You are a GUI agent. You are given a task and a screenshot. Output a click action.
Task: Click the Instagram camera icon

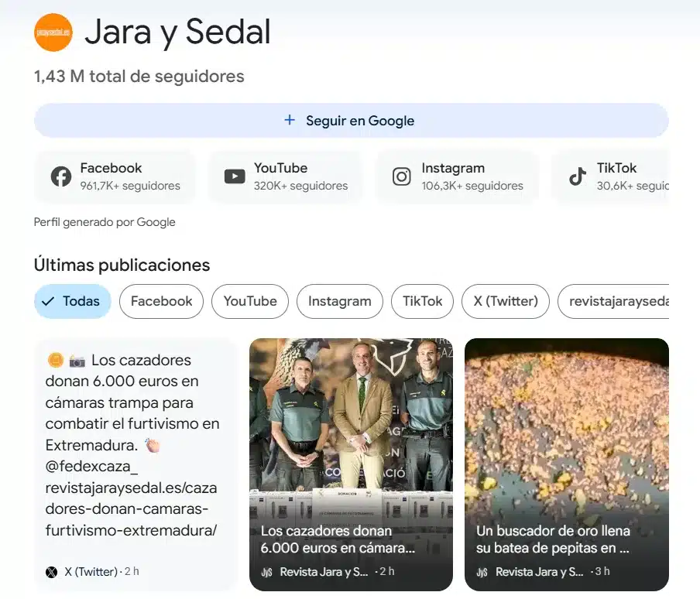tap(402, 176)
